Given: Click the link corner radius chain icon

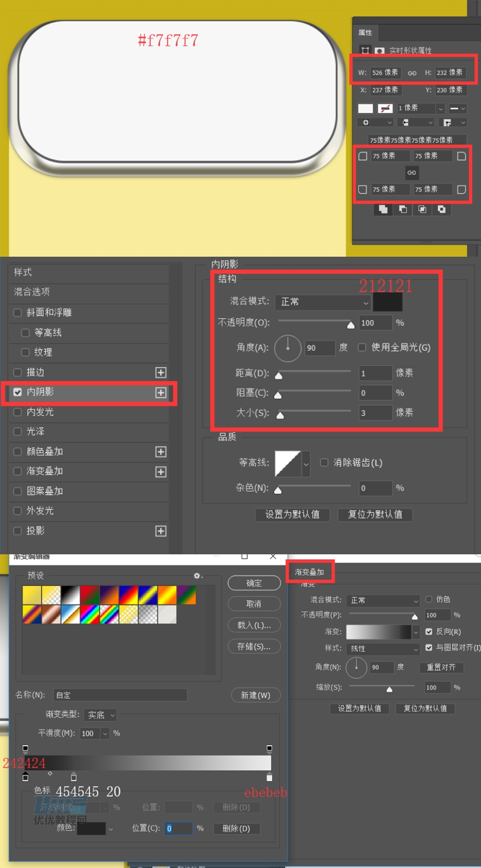Looking at the screenshot, I should coord(412,173).
